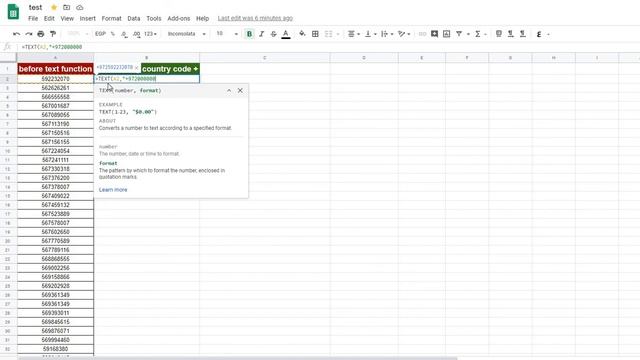Click the document title test
This screenshot has height=360, width=640.
click(x=35, y=7)
